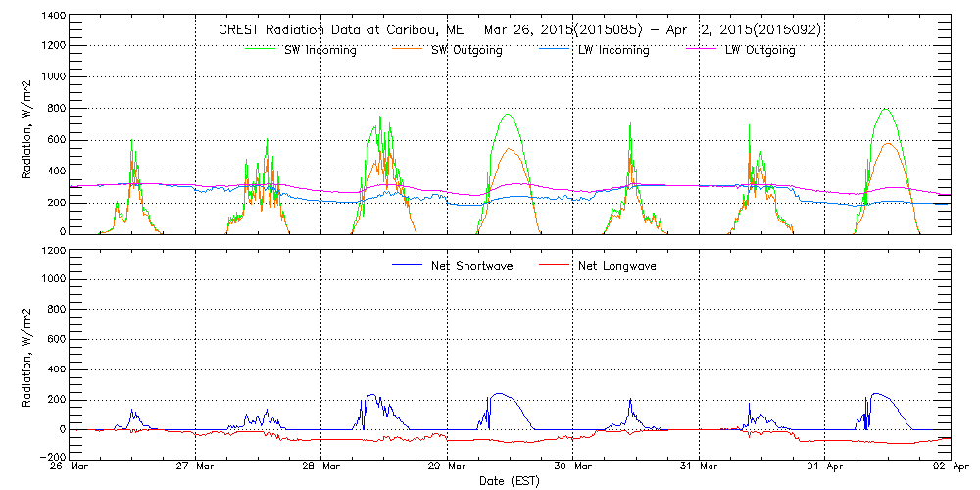Click the 02-Apr date tick label
980x490 pixels.
pyautogui.click(x=947, y=467)
